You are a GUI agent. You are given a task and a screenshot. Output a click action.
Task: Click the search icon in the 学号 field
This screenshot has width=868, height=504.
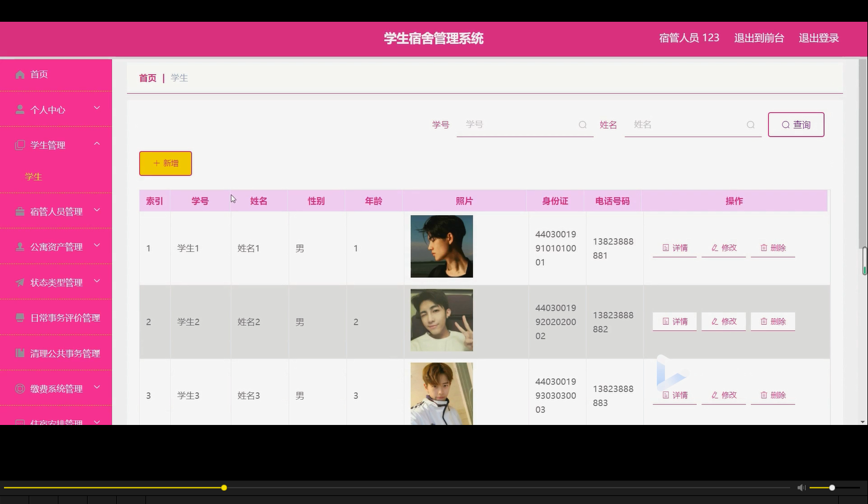pyautogui.click(x=583, y=125)
